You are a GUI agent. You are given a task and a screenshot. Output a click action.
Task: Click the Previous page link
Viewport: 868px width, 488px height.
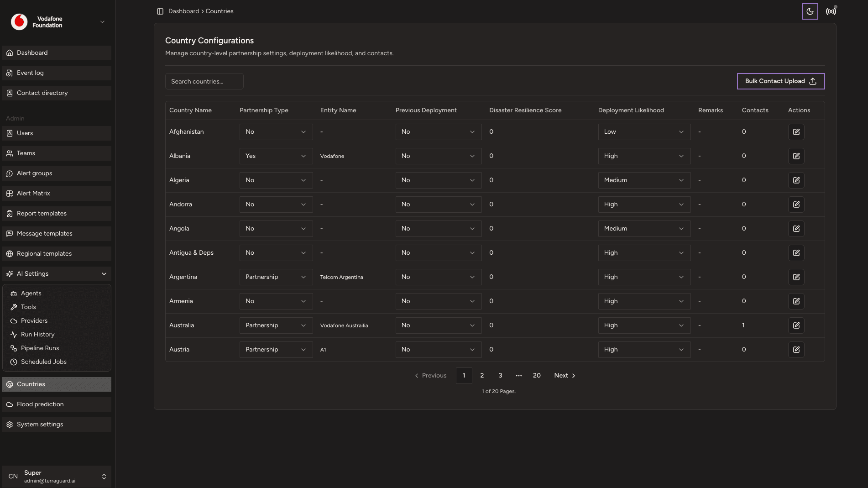click(x=430, y=376)
